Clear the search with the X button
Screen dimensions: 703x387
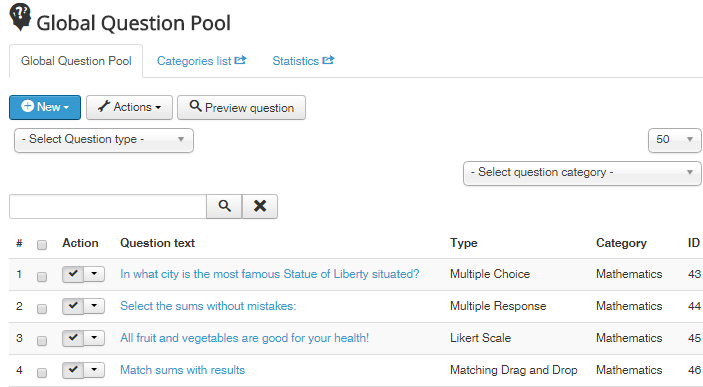point(260,206)
